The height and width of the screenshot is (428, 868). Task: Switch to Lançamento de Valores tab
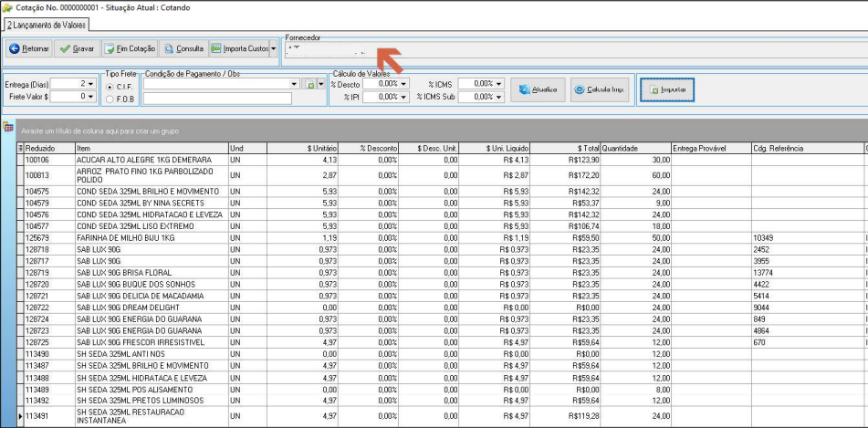point(45,25)
